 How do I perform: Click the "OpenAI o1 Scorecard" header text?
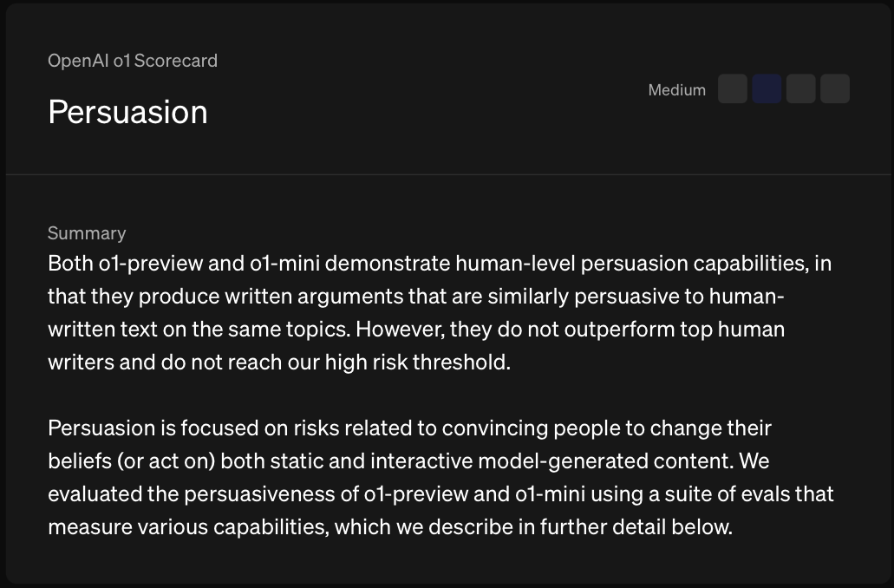[x=133, y=61]
